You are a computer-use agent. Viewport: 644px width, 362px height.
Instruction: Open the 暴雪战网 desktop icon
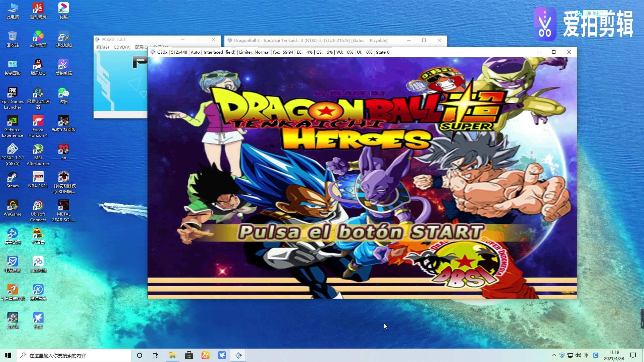13,236
